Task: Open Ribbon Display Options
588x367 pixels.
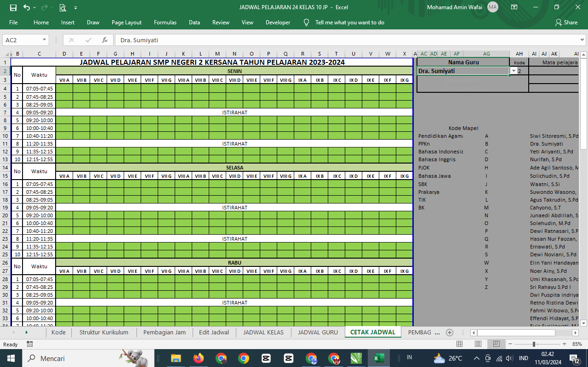Action: (514, 7)
